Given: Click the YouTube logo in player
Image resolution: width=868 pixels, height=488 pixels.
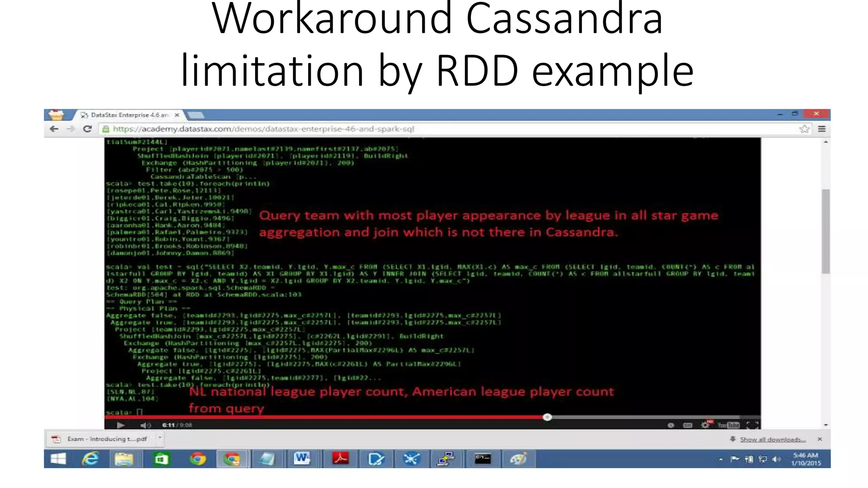Looking at the screenshot, I should [x=728, y=425].
